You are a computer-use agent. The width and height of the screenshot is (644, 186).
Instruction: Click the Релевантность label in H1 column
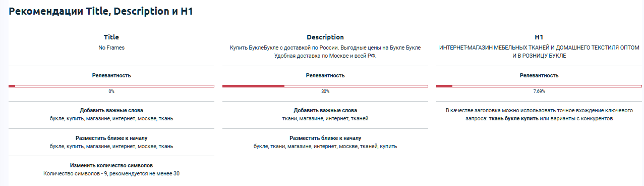(x=539, y=75)
